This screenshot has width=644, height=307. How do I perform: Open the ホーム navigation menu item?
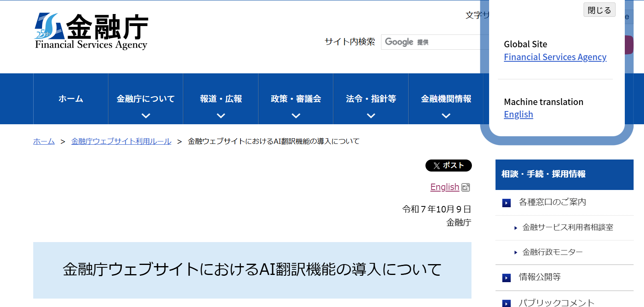click(71, 99)
